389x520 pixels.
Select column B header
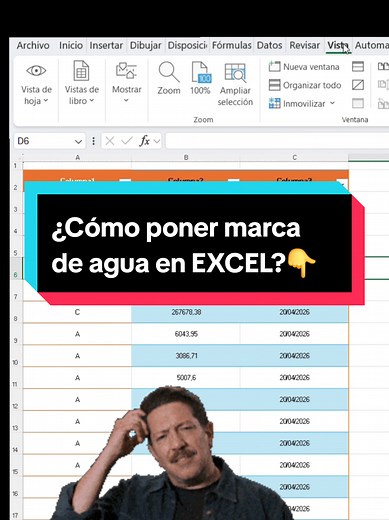tap(186, 157)
